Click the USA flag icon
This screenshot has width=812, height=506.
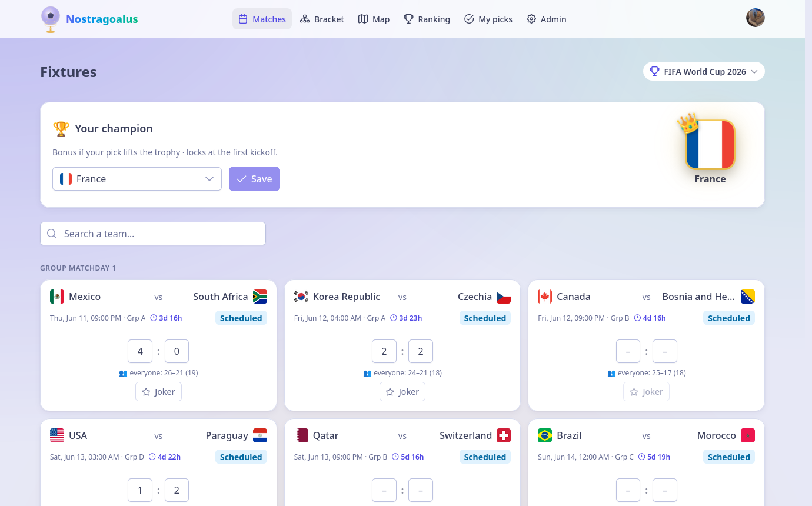point(57,435)
